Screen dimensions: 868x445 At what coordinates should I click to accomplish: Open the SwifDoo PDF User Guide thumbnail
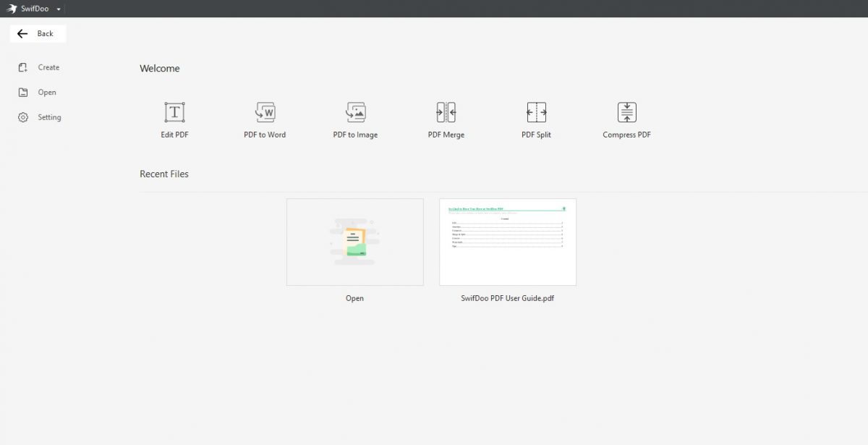pos(507,242)
